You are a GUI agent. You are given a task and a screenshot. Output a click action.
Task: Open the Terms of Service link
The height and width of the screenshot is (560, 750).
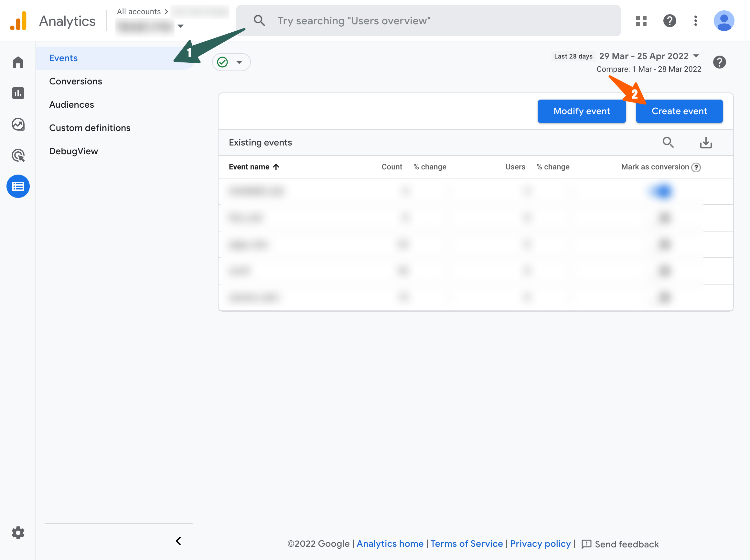(466, 544)
